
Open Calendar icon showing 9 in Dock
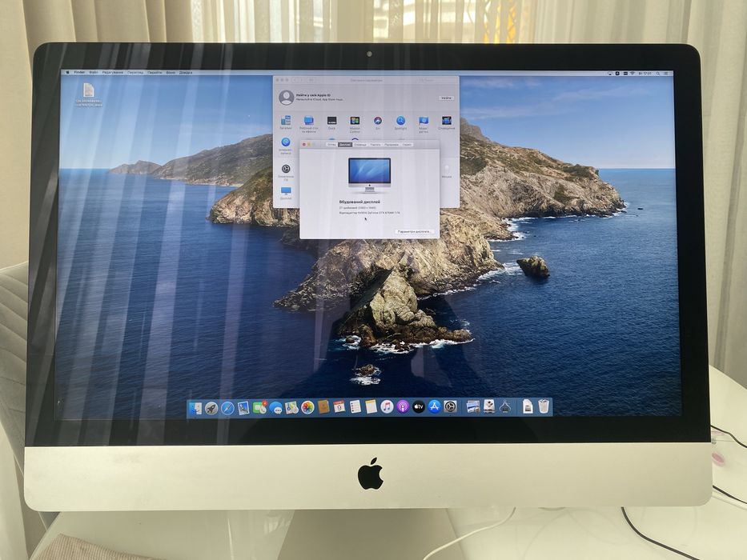(x=339, y=407)
